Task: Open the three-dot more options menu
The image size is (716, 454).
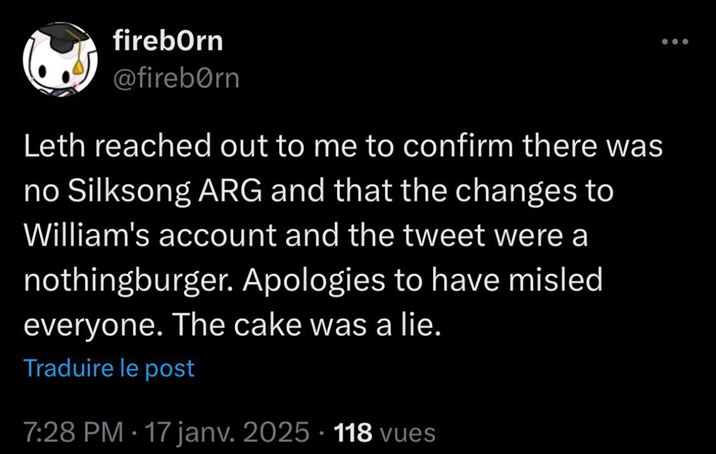Action: click(x=676, y=42)
